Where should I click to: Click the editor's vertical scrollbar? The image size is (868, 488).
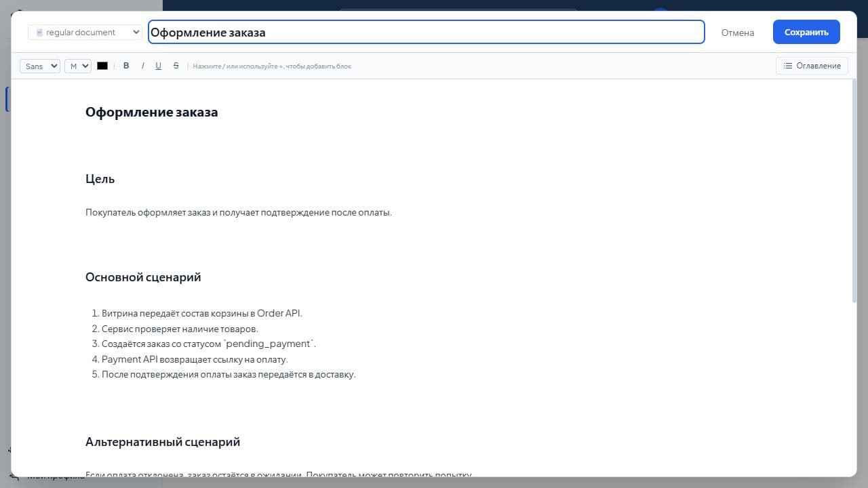point(854,191)
